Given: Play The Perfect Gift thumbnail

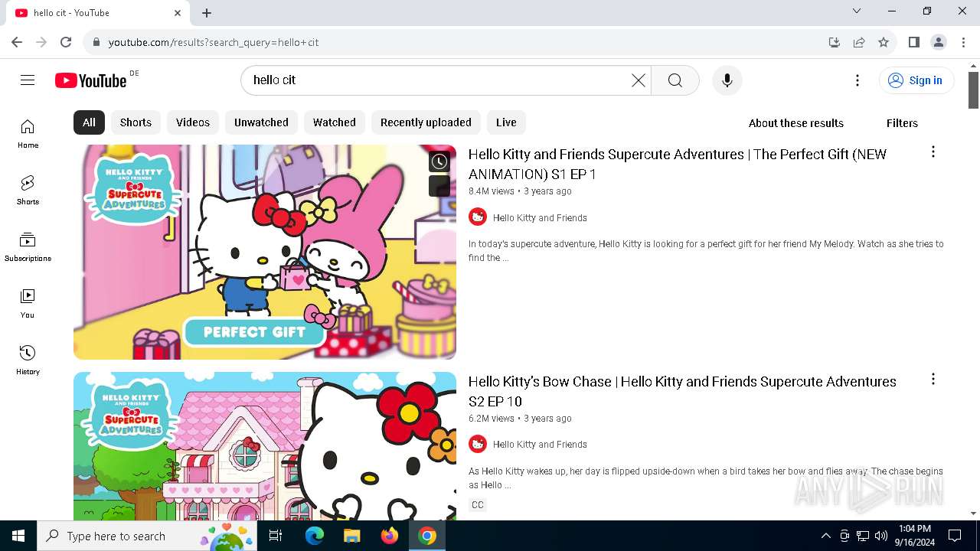Looking at the screenshot, I should pos(265,252).
